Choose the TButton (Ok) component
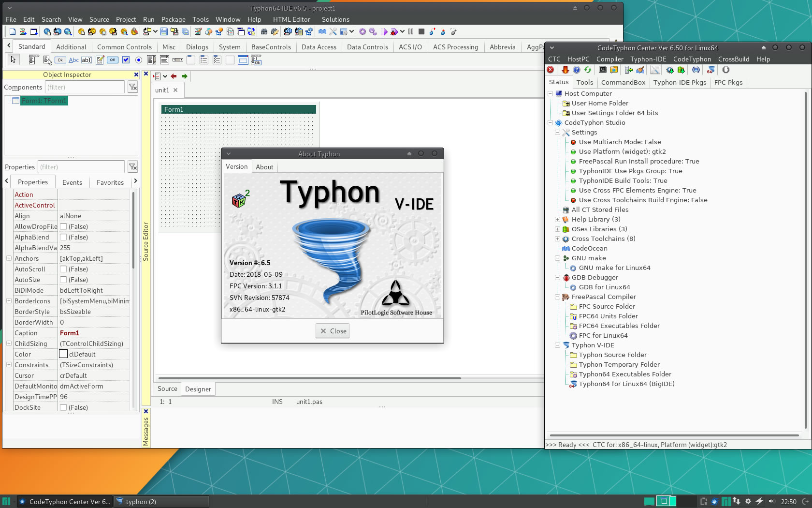Screen dimensions: 812x508 60,60
